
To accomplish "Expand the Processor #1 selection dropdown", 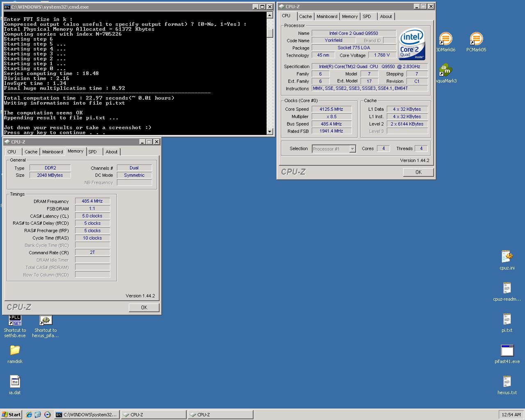I will pos(352,149).
